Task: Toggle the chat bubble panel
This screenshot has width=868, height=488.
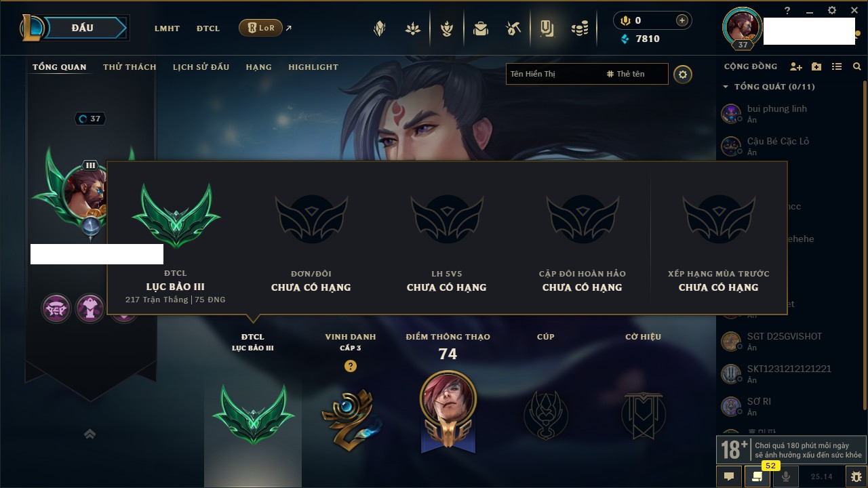Action: (729, 476)
